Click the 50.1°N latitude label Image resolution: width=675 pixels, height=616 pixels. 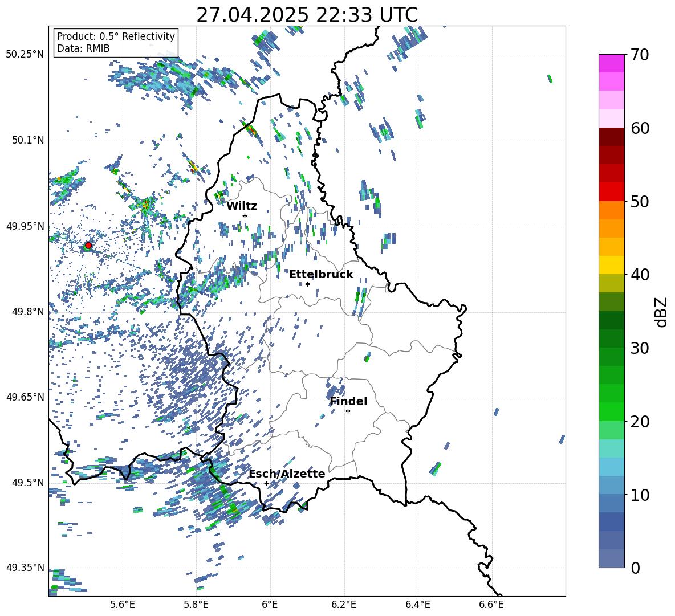[x=27, y=140]
